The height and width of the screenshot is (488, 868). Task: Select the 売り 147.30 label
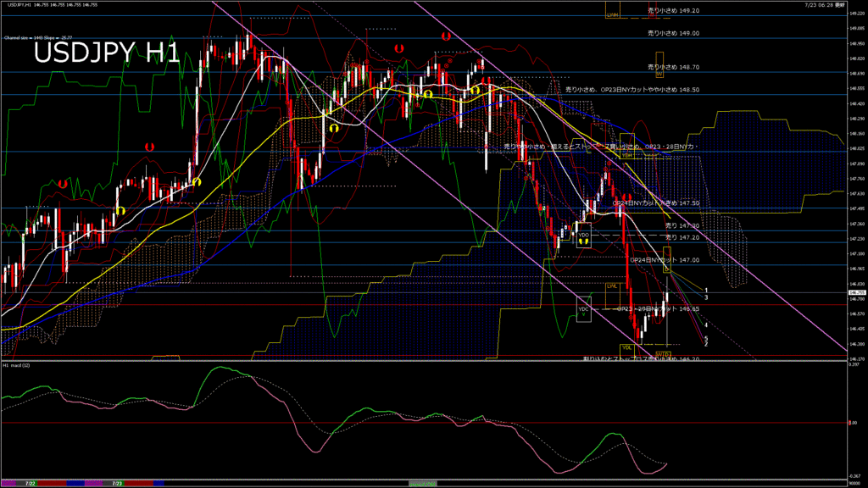point(682,225)
